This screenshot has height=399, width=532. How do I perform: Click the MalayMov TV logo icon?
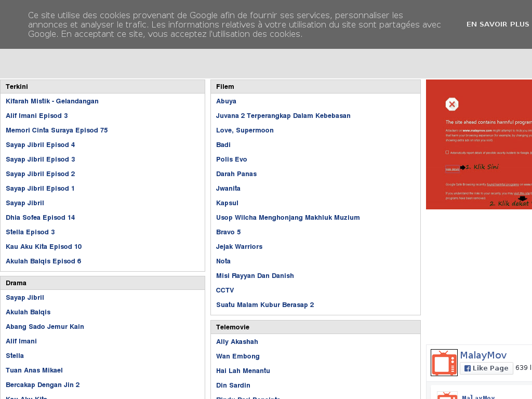click(x=444, y=363)
